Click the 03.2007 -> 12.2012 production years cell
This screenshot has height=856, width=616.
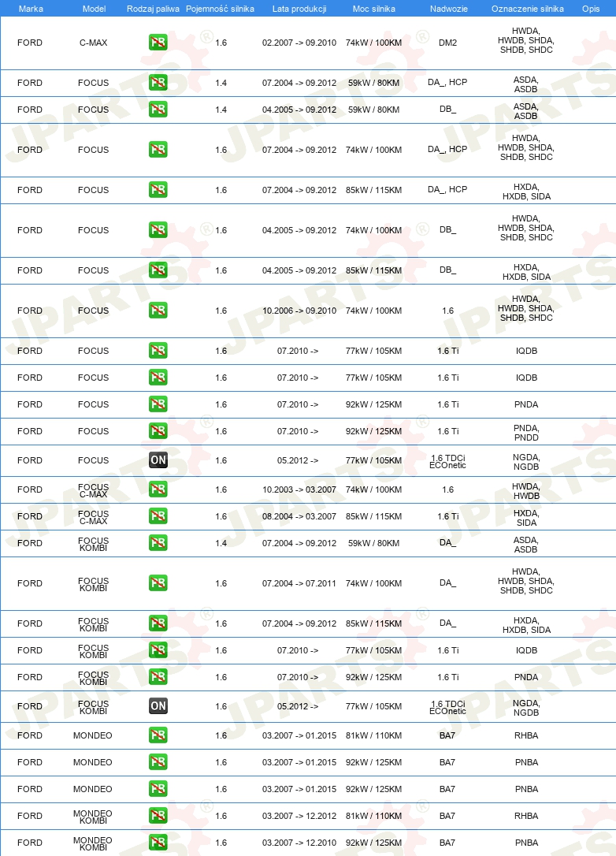[299, 816]
